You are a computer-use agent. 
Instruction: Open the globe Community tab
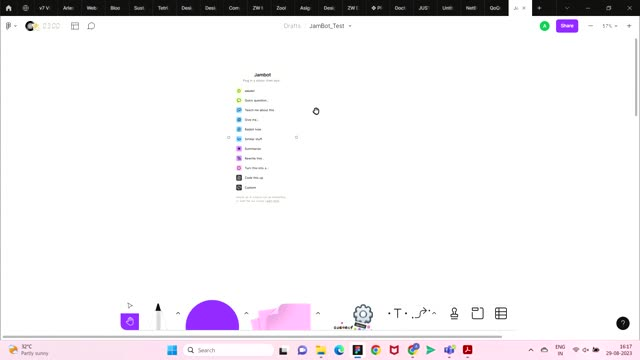26,8
